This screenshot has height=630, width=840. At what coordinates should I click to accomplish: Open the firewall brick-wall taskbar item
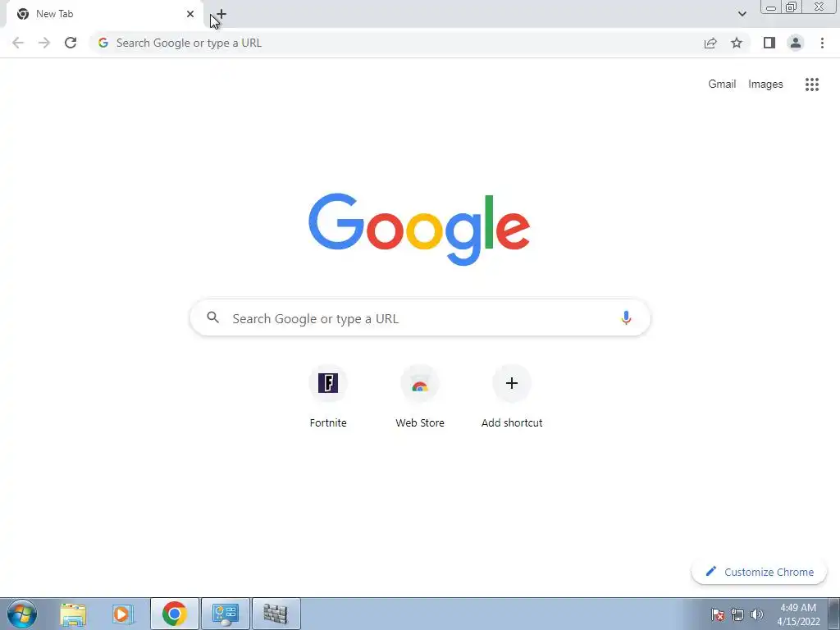(276, 614)
